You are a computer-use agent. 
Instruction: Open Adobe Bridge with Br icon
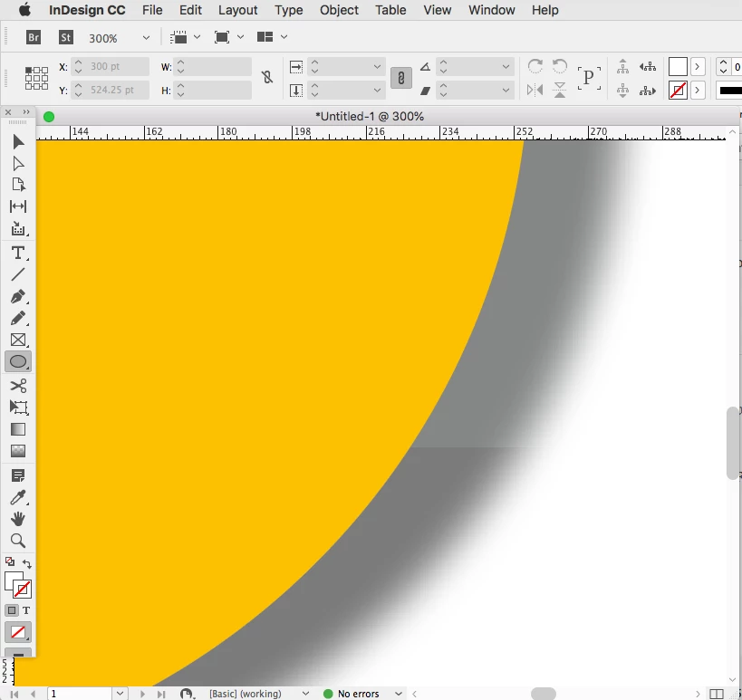34,37
